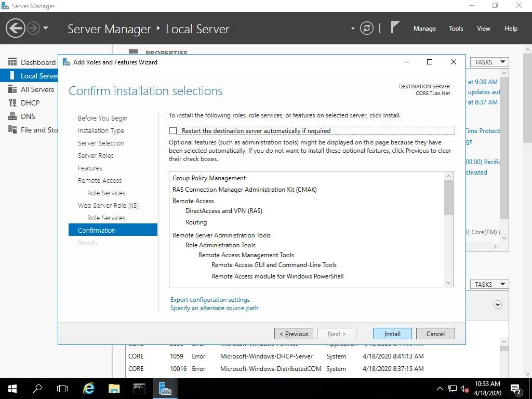
Task: Click the muted volume icon in tray
Action: point(465,389)
